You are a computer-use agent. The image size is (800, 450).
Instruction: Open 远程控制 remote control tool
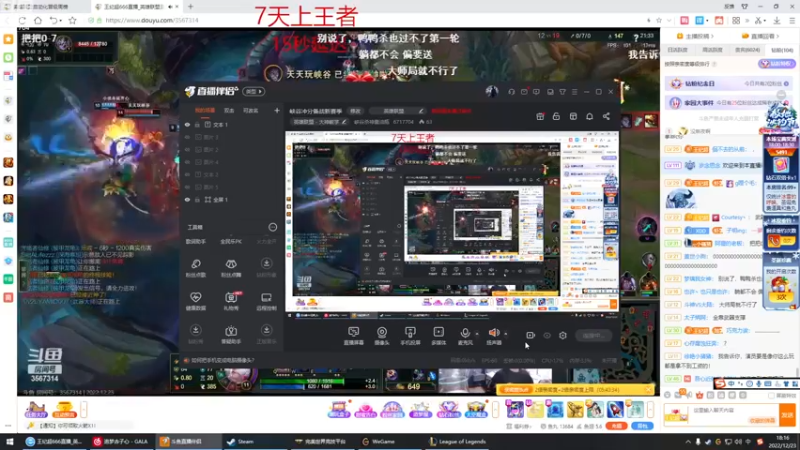[266, 301]
